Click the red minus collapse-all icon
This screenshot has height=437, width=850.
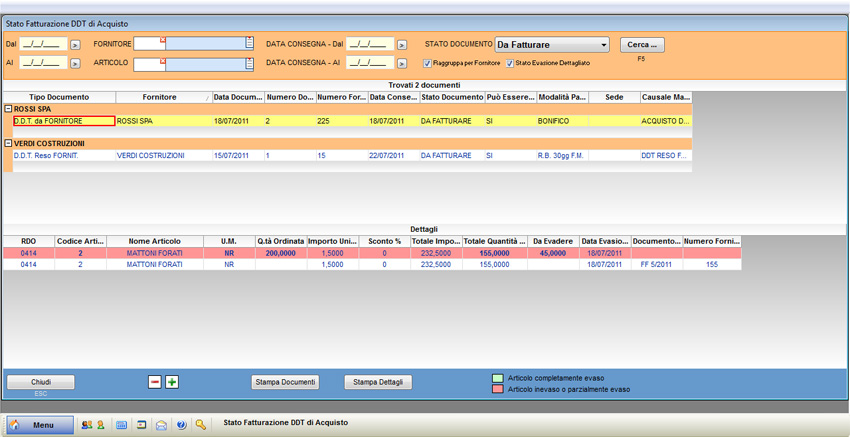(x=154, y=382)
